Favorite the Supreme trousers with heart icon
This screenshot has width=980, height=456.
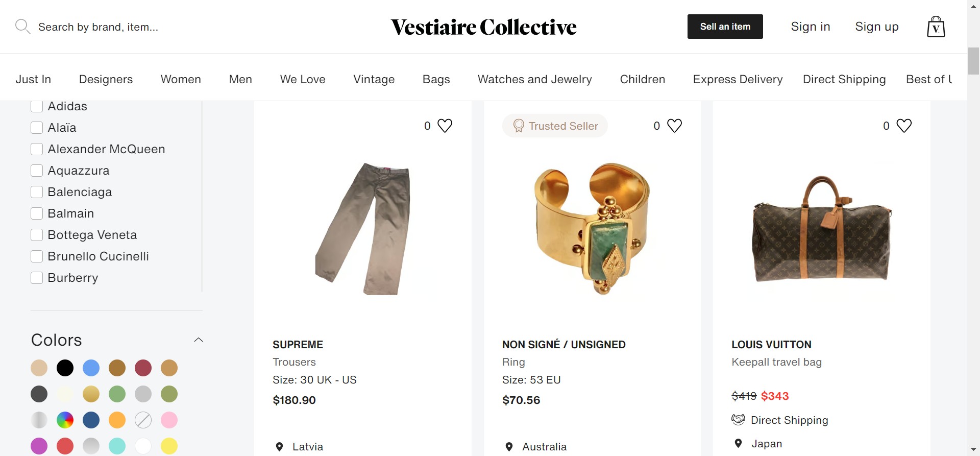click(445, 126)
